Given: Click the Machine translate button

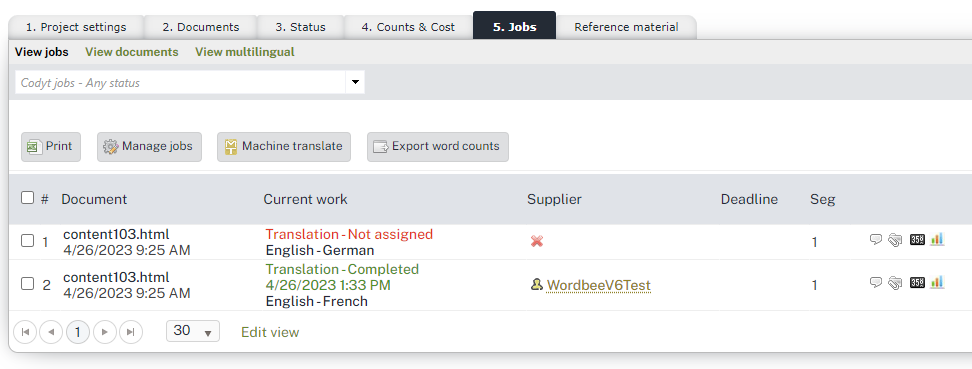Looking at the screenshot, I should (x=284, y=147).
